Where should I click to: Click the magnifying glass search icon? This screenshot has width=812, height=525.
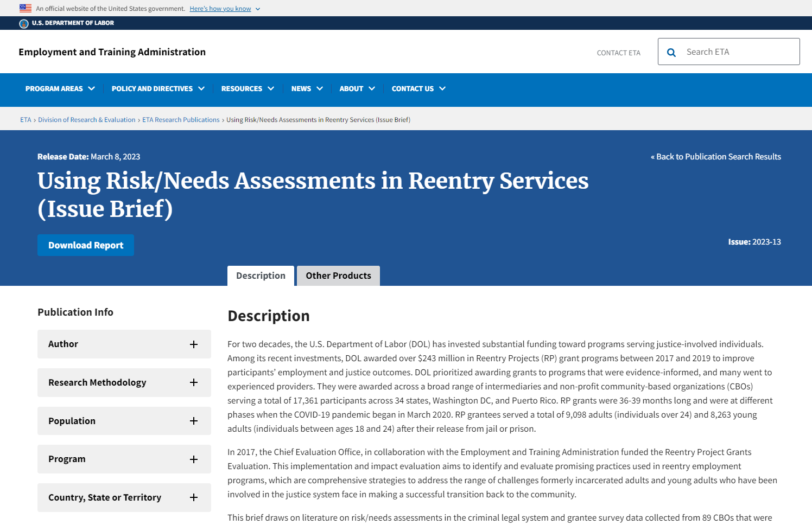point(671,53)
